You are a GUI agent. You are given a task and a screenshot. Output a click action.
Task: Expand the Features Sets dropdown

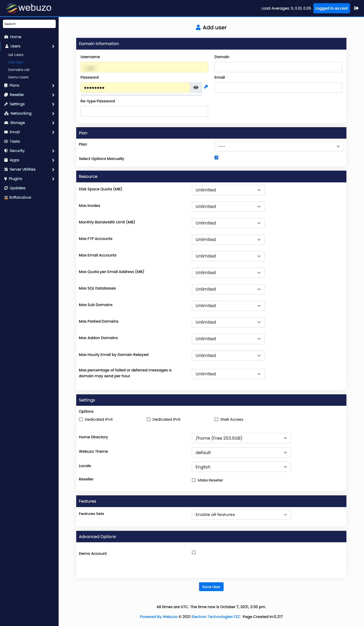tap(241, 515)
